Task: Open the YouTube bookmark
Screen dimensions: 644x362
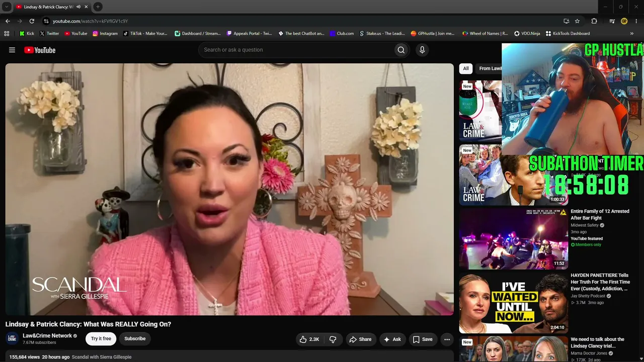Action: pyautogui.click(x=75, y=34)
